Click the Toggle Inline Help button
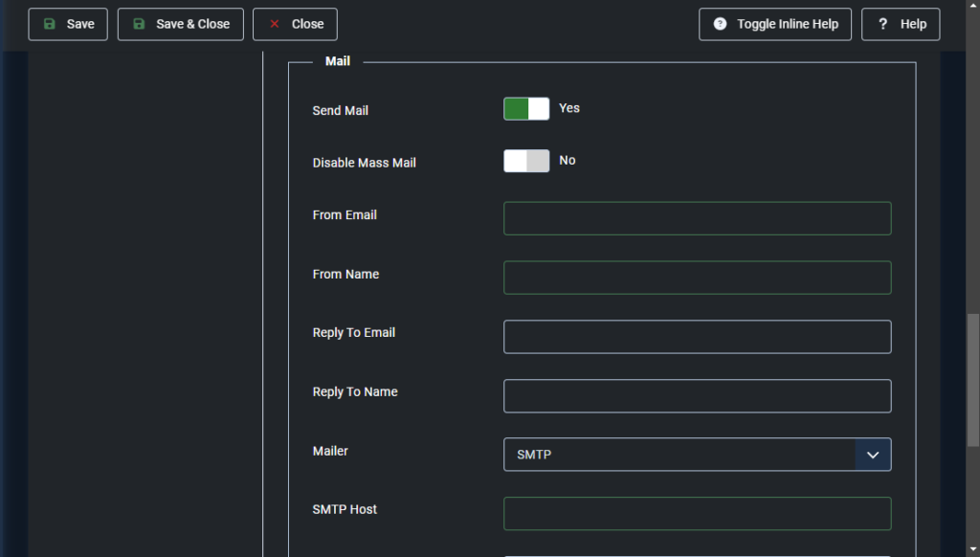 tap(775, 24)
